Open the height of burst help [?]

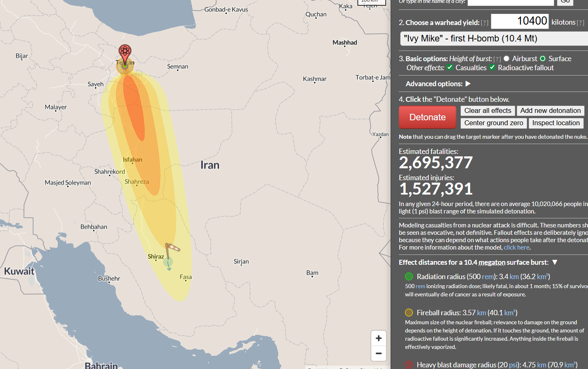(497, 59)
